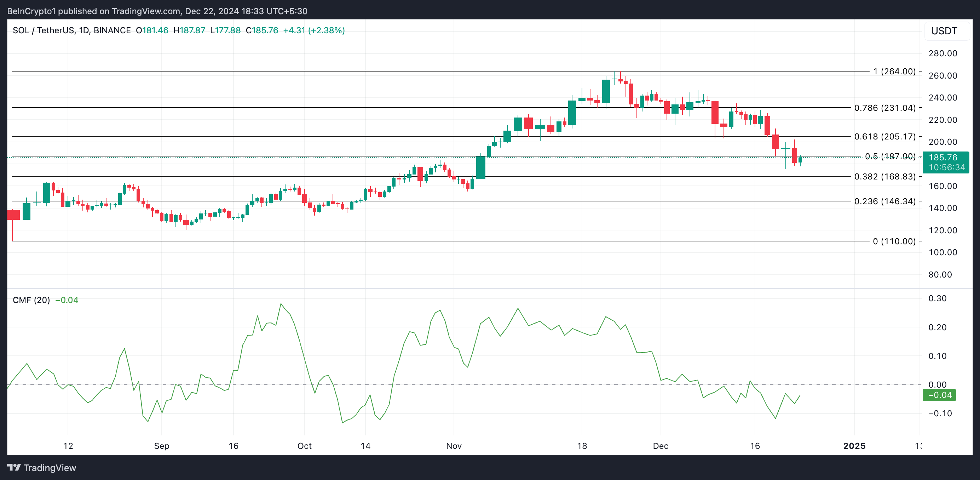Click the Oct date on time axis
The image size is (980, 480).
point(304,446)
